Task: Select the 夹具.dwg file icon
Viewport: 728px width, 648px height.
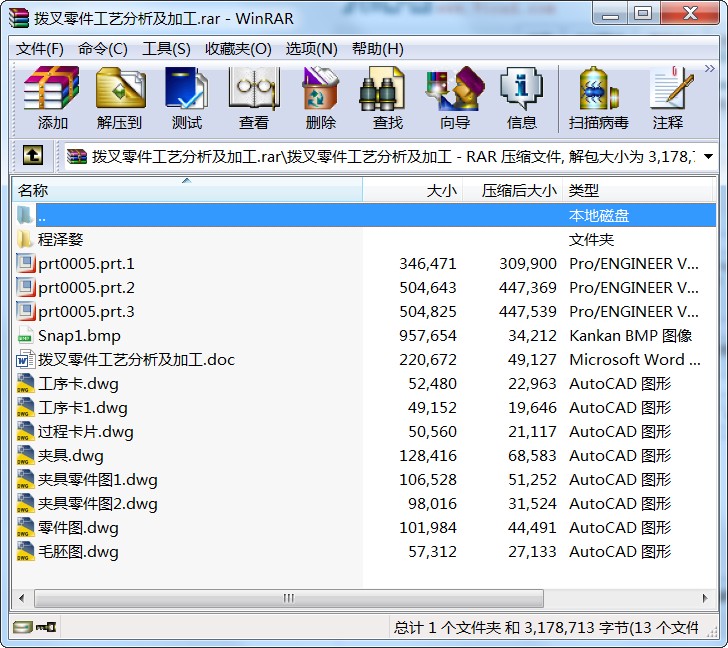Action: (x=25, y=455)
